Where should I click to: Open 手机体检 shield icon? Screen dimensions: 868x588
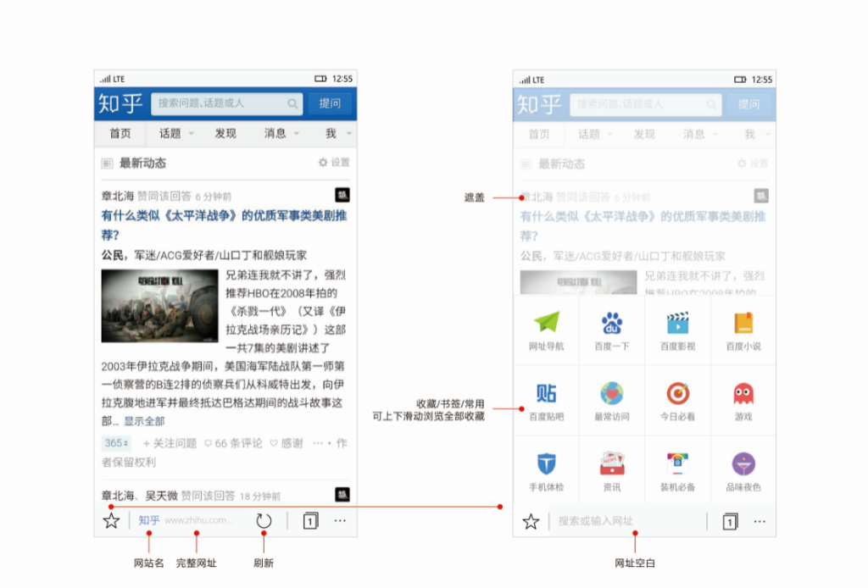pos(546,464)
